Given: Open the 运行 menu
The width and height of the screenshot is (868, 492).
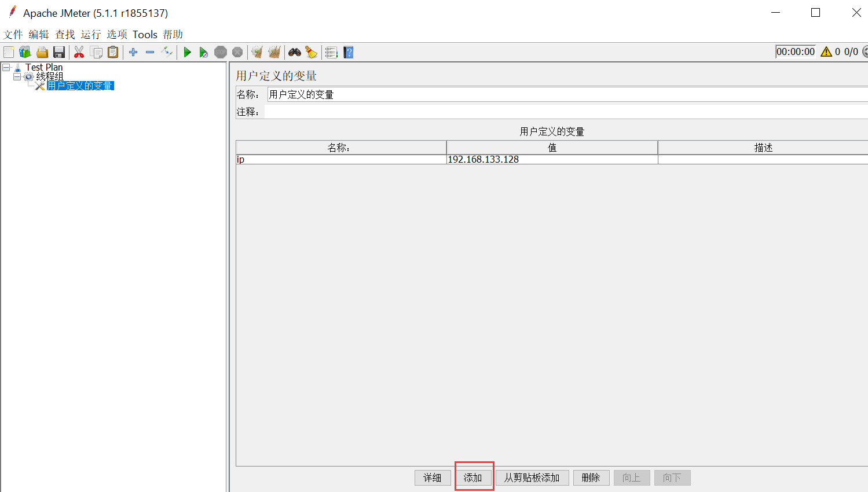Looking at the screenshot, I should tap(91, 34).
